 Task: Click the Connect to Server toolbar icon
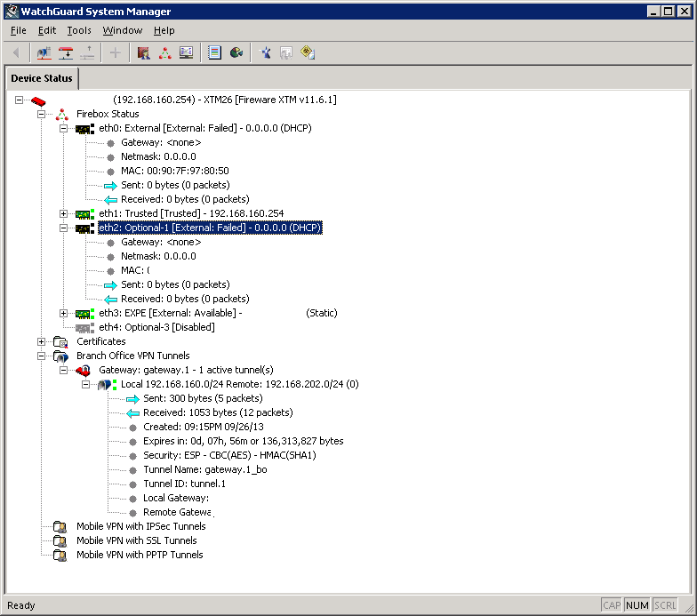pyautogui.click(x=44, y=53)
